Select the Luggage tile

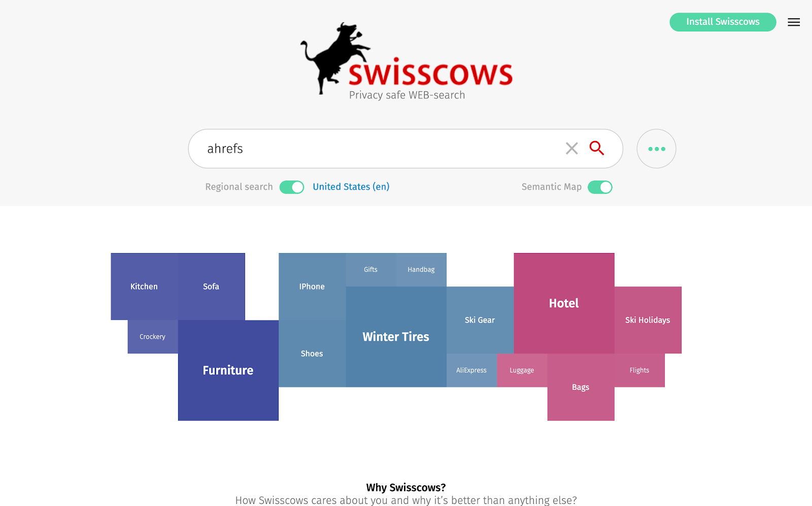522,370
